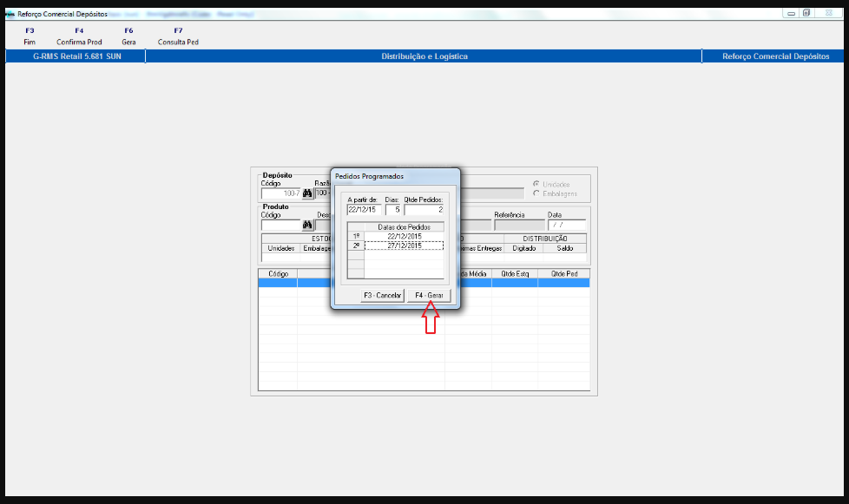The height and width of the screenshot is (504, 849).
Task: Focus the 'A partir de' date field
Action: (364, 210)
